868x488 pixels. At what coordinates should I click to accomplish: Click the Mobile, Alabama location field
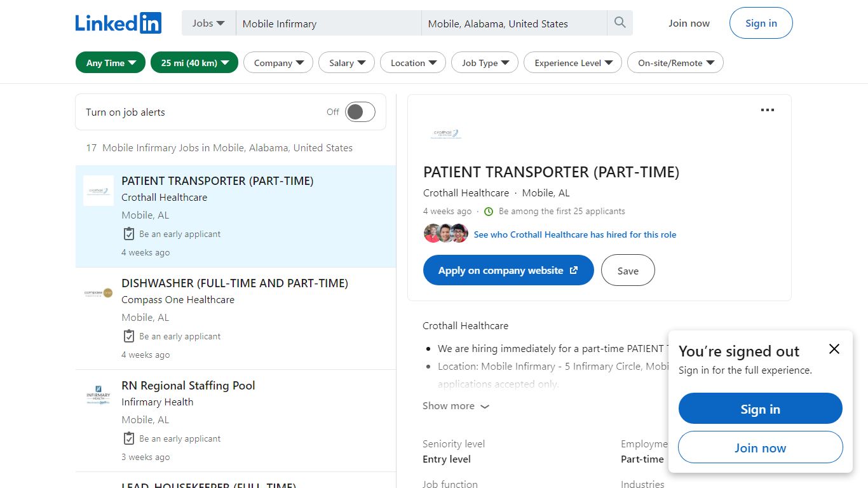coord(514,24)
